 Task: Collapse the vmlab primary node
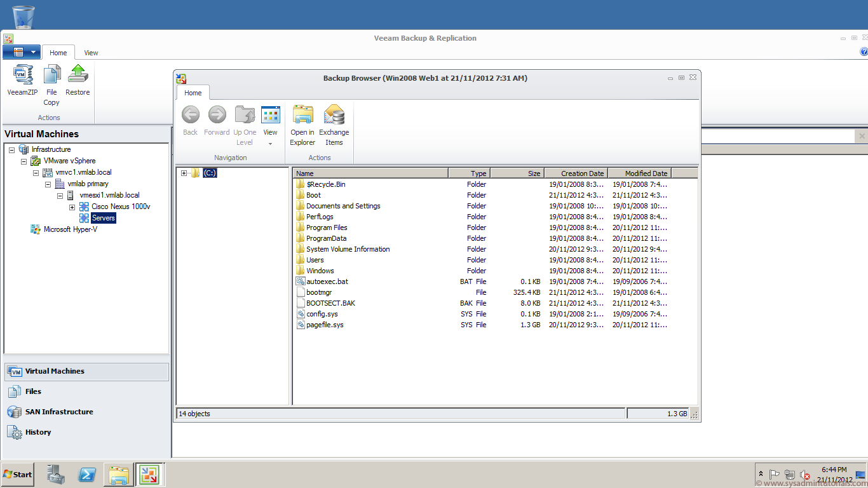[48, 184]
